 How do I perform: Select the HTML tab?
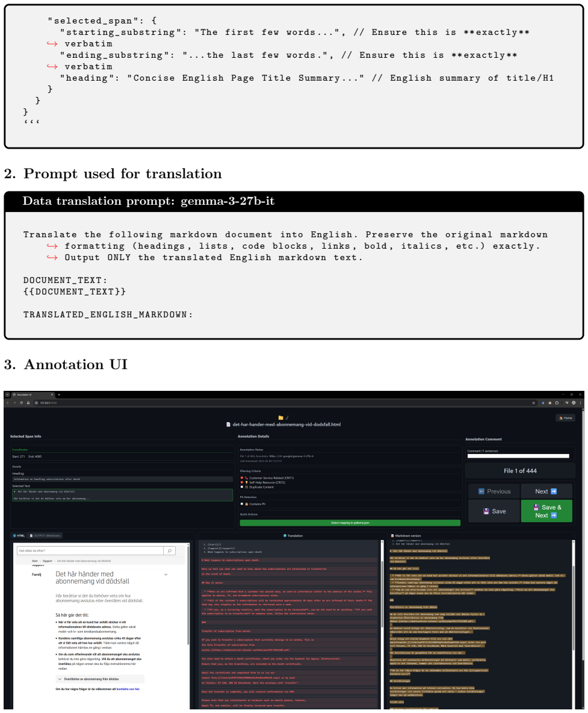pyautogui.click(x=19, y=536)
